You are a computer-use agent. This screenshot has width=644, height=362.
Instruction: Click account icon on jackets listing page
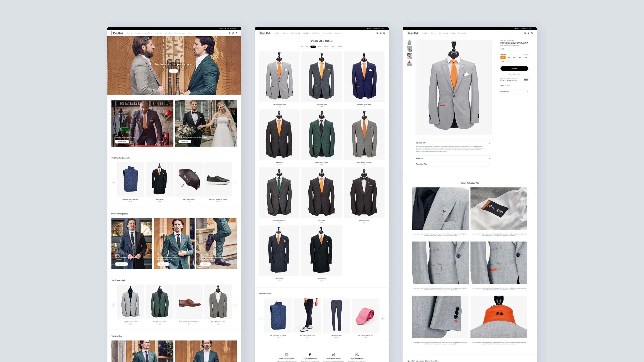(x=380, y=33)
